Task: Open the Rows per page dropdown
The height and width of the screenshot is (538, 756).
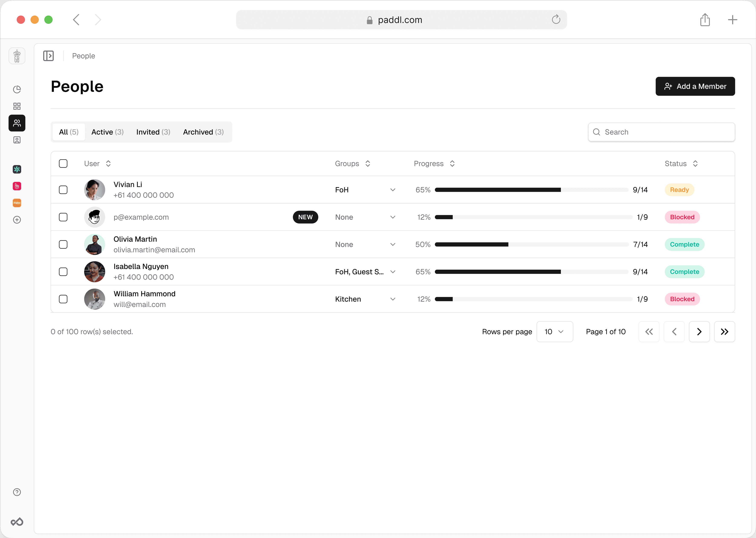Action: [x=554, y=332]
